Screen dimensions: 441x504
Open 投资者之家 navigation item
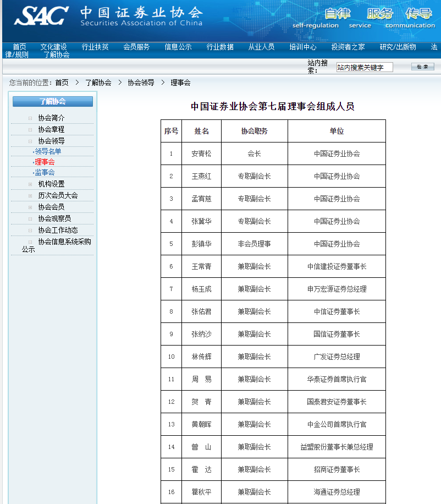pyautogui.click(x=348, y=47)
